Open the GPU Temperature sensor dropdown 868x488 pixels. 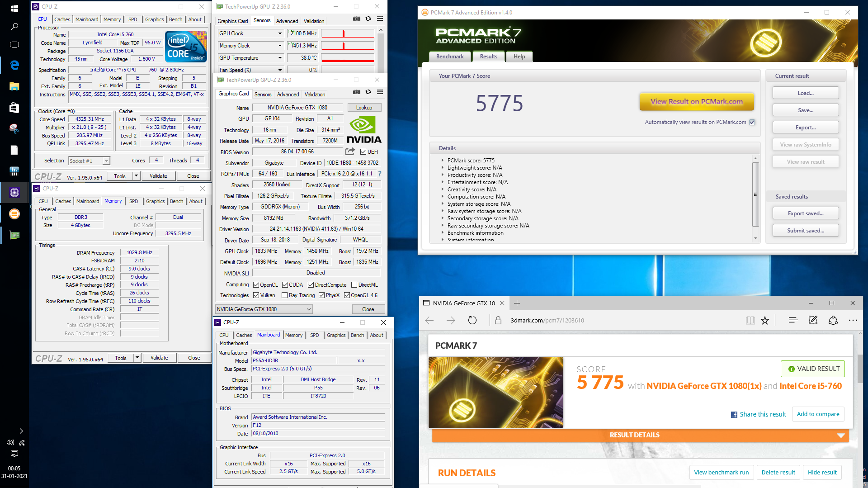[280, 58]
